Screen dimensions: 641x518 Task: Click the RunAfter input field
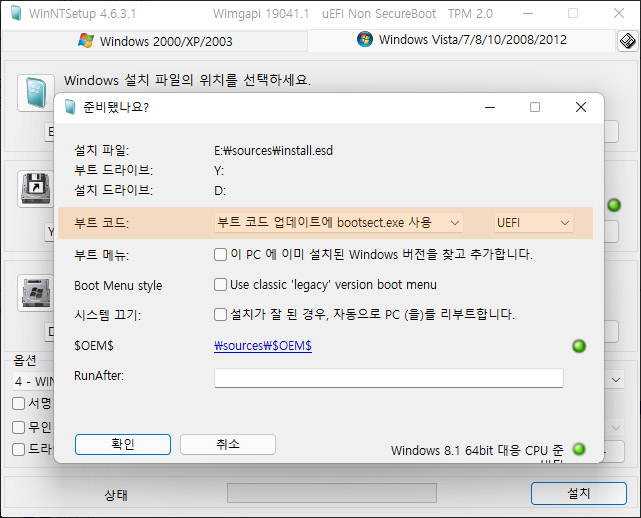click(389, 378)
